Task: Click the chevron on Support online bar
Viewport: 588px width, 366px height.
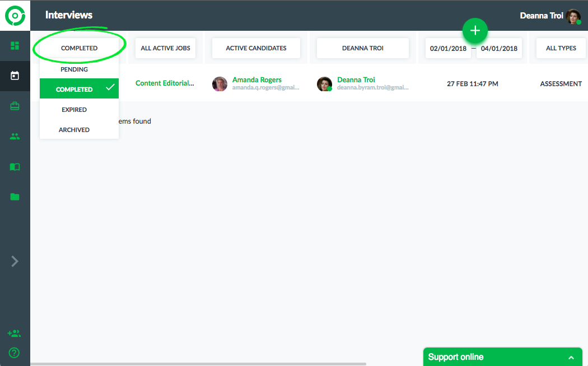Action: (x=571, y=358)
